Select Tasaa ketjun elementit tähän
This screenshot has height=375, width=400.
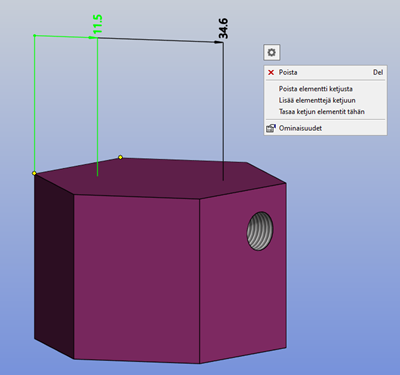click(x=322, y=112)
